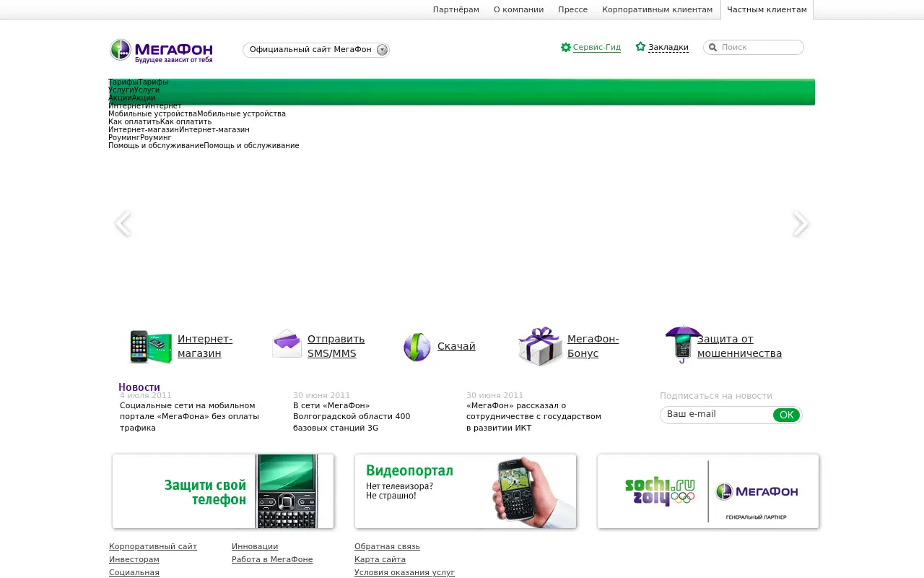Click the green OK subscribe button
924x578 pixels.
pyautogui.click(x=787, y=415)
